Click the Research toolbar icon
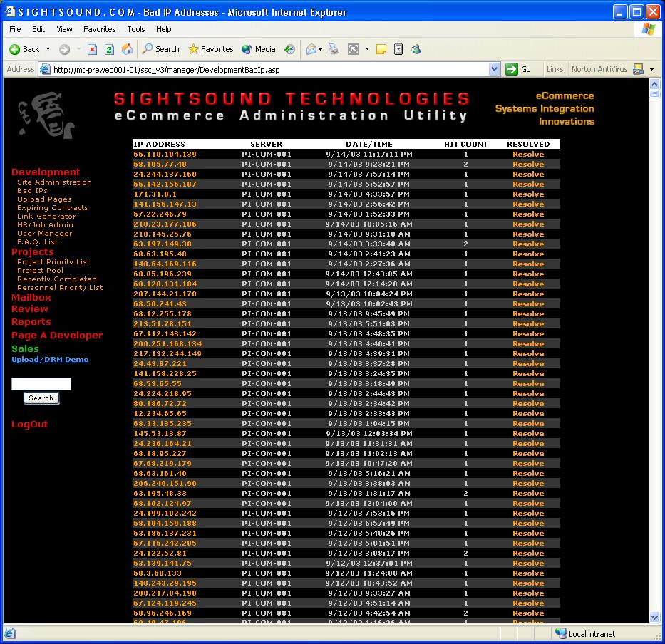The image size is (665, 644). (x=398, y=50)
